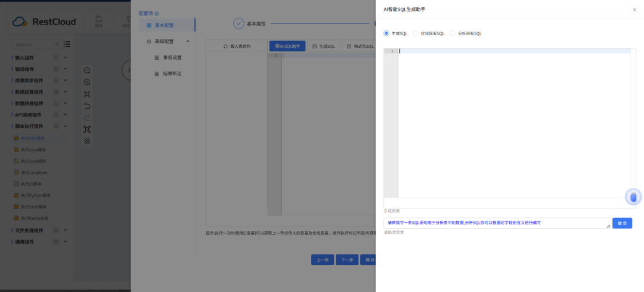Click the 基本属性 step checkmark circle

[x=239, y=23]
